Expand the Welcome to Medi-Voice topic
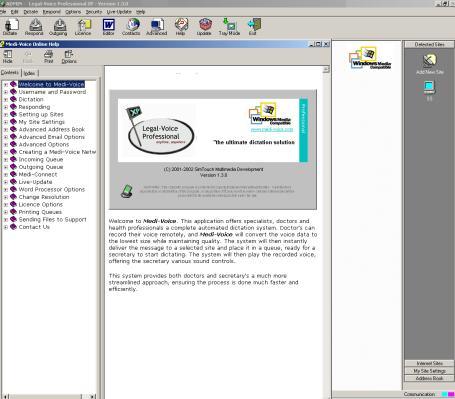The width and height of the screenshot is (455, 399). pos(5,85)
